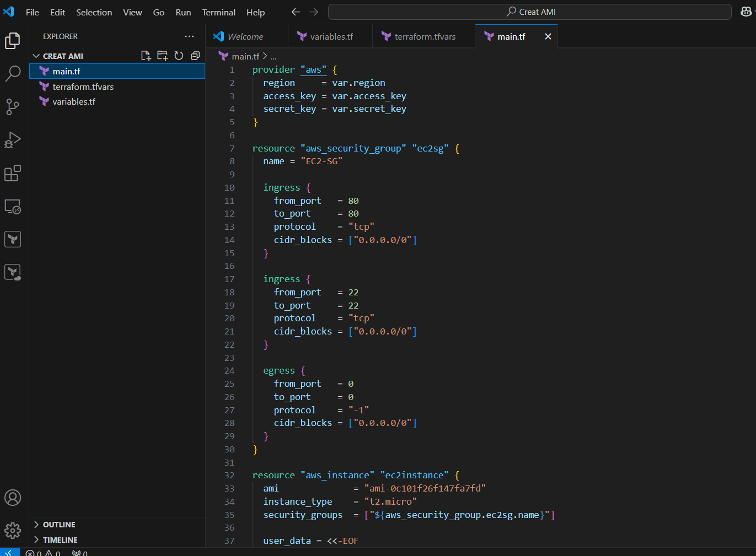
Task: Click the breadcrumb ellipsis after main.tf
Action: (x=274, y=56)
